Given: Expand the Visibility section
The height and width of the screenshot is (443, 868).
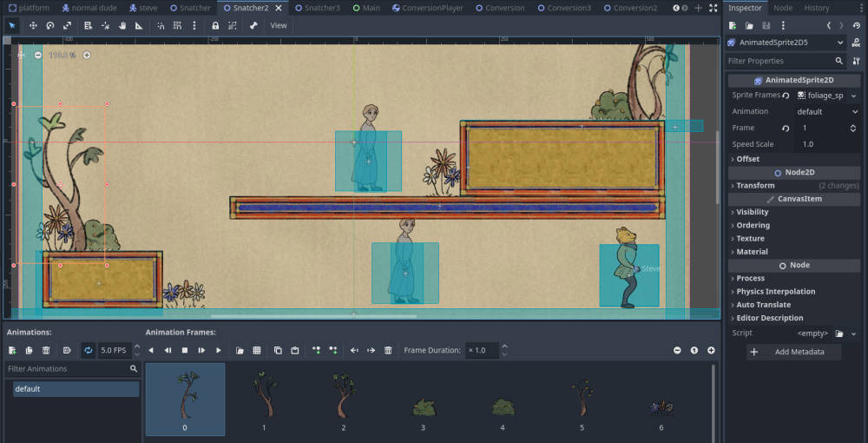Looking at the screenshot, I should coord(752,212).
